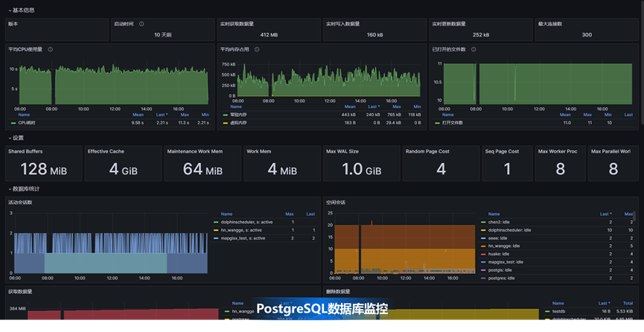This screenshot has width=644, height=332.
Task: Click the info icon next to 平均CPU使用量
Action: (50, 49)
